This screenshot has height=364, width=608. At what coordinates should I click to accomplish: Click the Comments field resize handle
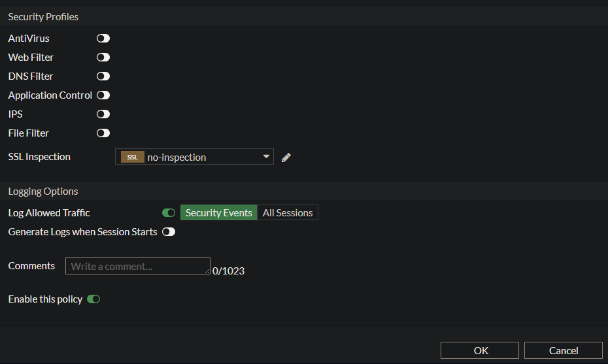point(208,272)
